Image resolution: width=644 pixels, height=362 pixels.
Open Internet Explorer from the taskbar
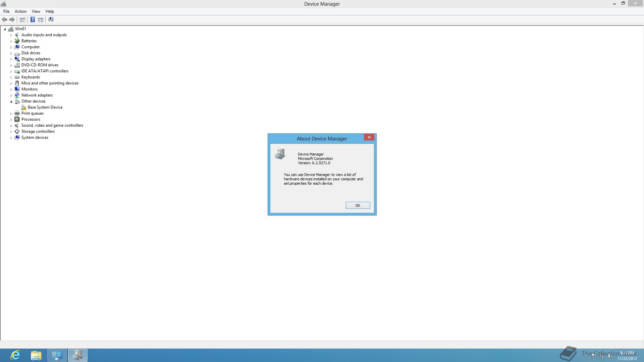(x=15, y=355)
